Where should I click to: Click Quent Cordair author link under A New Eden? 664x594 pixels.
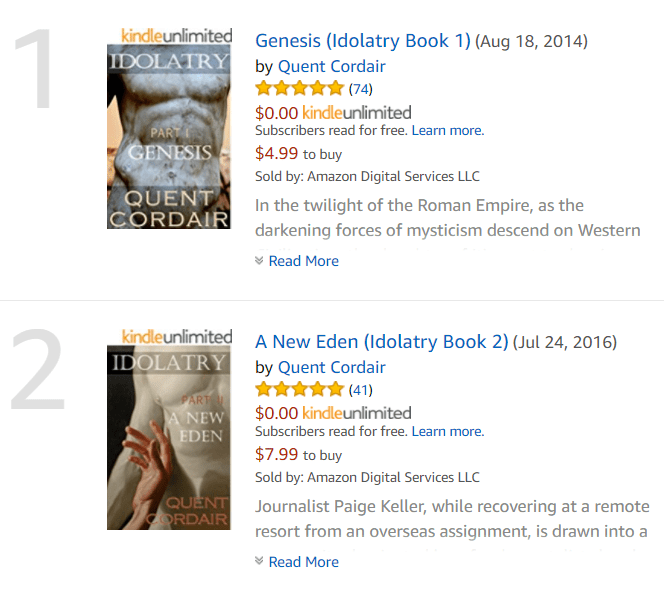(331, 367)
